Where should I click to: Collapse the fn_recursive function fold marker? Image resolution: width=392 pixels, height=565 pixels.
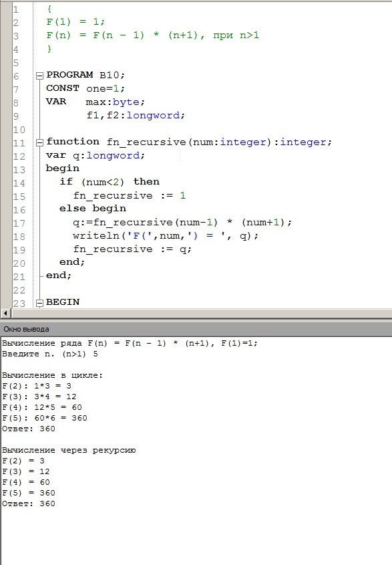[39, 142]
